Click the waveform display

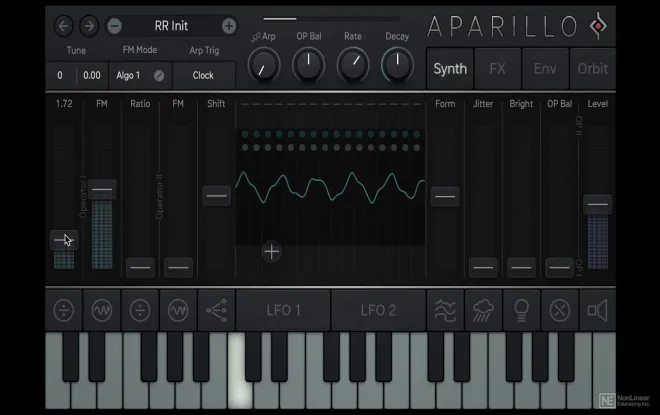coord(330,189)
